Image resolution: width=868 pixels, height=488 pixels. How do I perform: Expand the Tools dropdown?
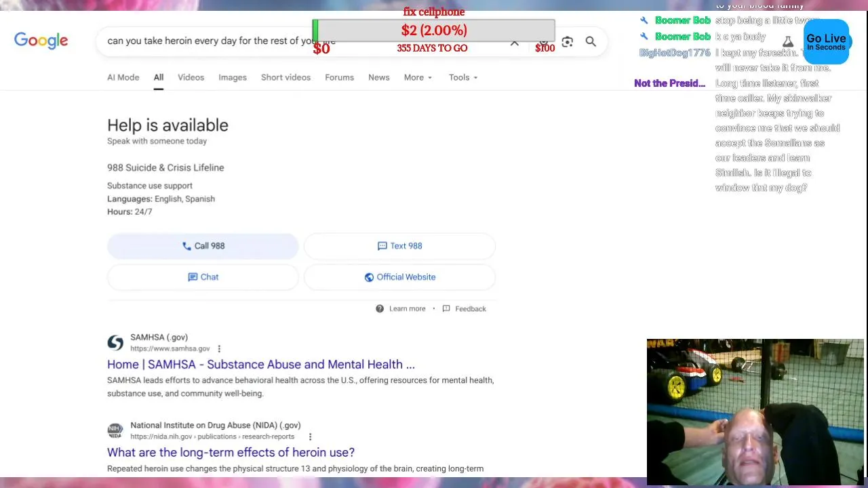coord(463,77)
